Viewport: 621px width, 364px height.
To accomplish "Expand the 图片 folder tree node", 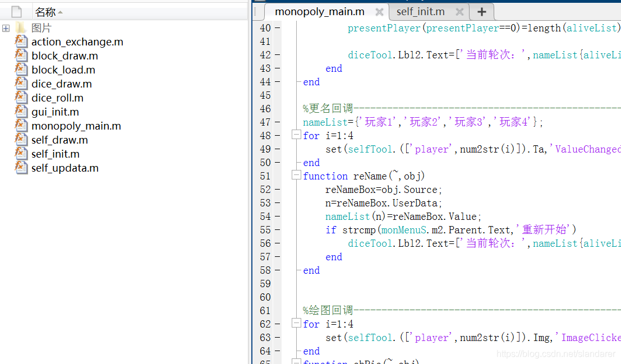I will pyautogui.click(x=6, y=28).
